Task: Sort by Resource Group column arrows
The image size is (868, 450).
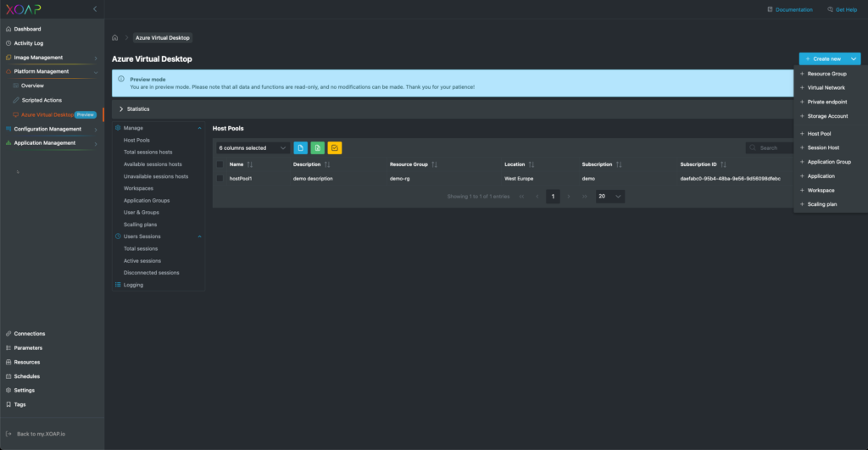Action: tap(435, 164)
